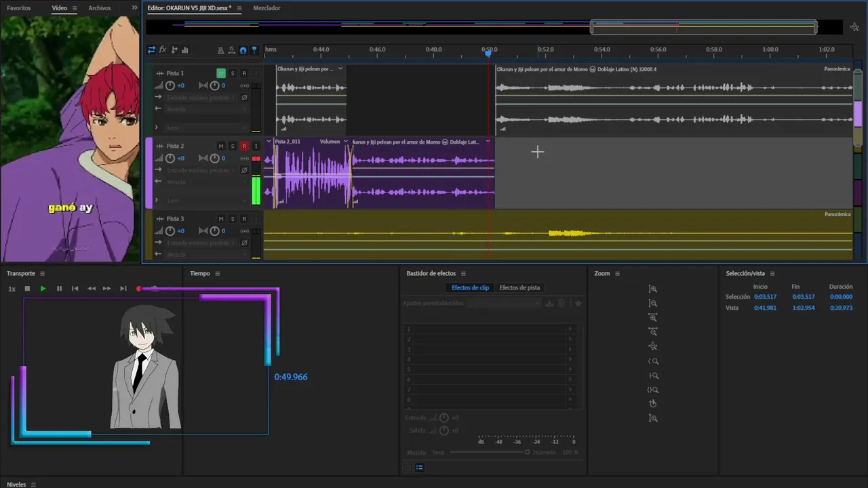The width and height of the screenshot is (868, 488).
Task: Arm Pista 3 for recording
Action: pos(244,219)
